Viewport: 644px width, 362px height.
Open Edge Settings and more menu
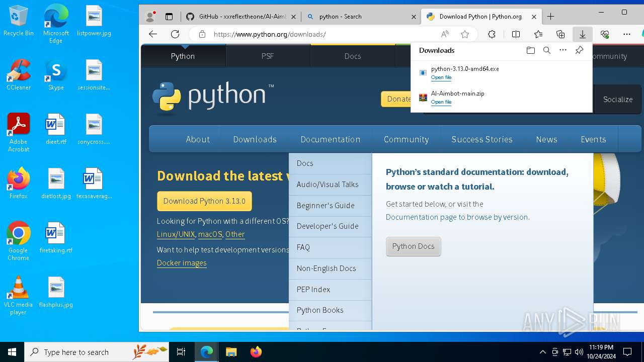[x=626, y=34]
